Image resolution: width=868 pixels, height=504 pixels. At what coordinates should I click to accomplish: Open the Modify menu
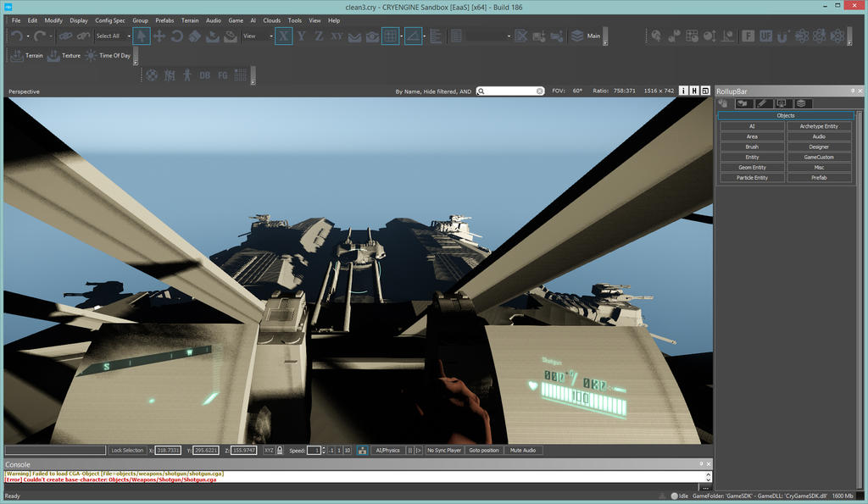click(53, 20)
